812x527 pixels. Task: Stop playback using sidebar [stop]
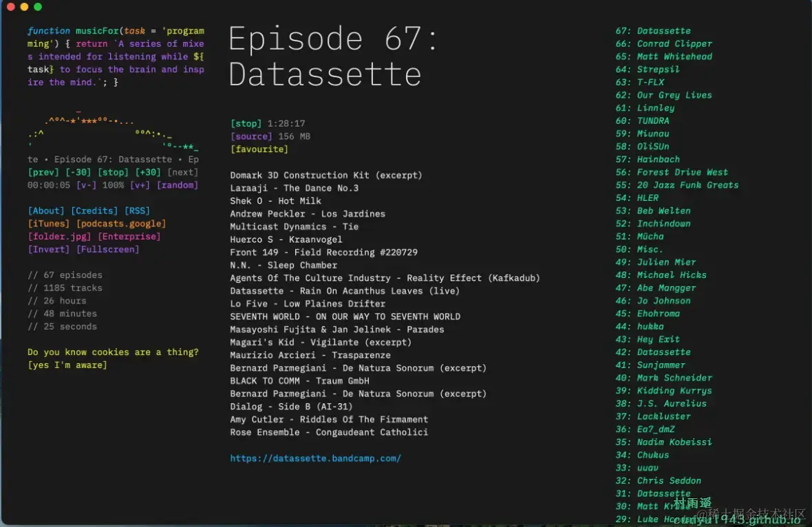(x=113, y=173)
